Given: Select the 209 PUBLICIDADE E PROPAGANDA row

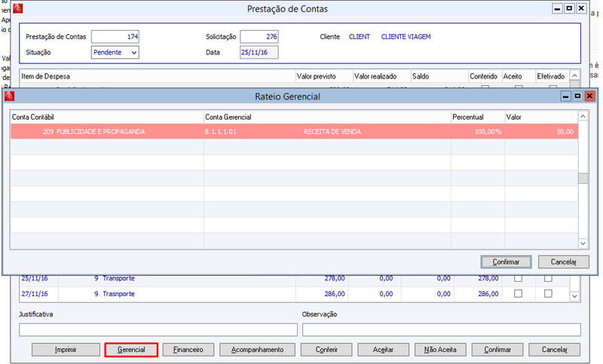Looking at the screenshot, I should coord(294,131).
